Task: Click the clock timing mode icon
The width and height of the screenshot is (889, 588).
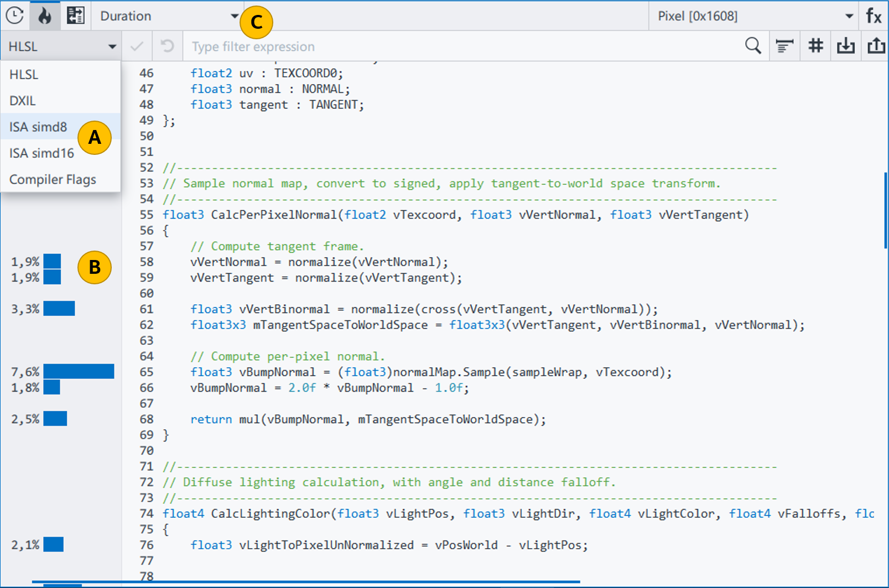Action: pos(15,15)
